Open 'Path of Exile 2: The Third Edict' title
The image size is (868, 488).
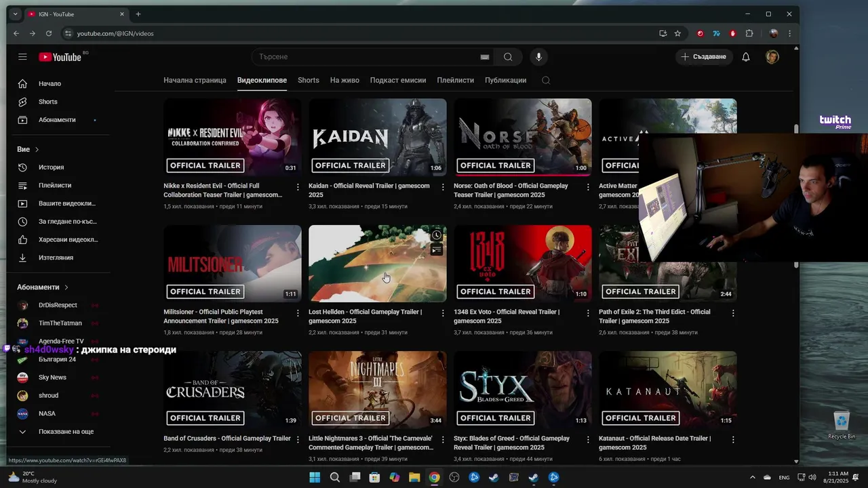coord(654,317)
